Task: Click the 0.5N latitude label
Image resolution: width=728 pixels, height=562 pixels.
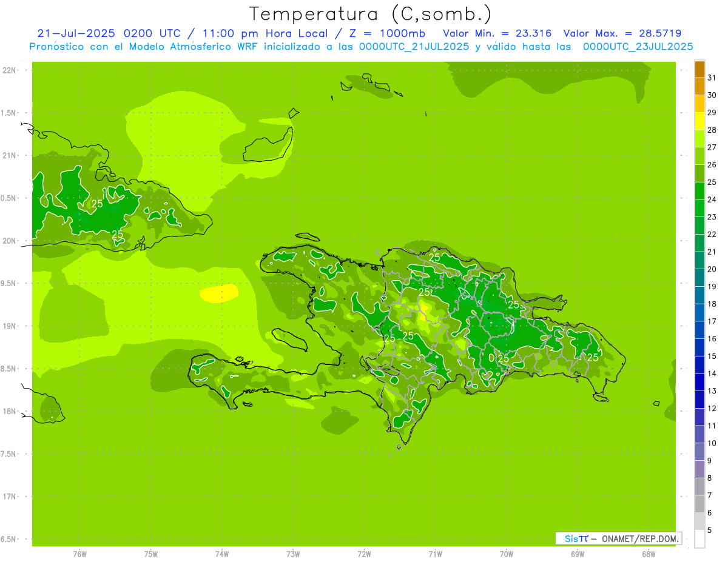Action: coord(10,198)
